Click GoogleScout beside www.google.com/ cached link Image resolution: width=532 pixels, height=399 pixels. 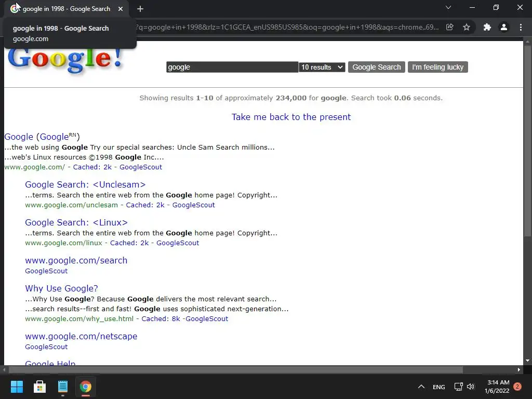141,167
